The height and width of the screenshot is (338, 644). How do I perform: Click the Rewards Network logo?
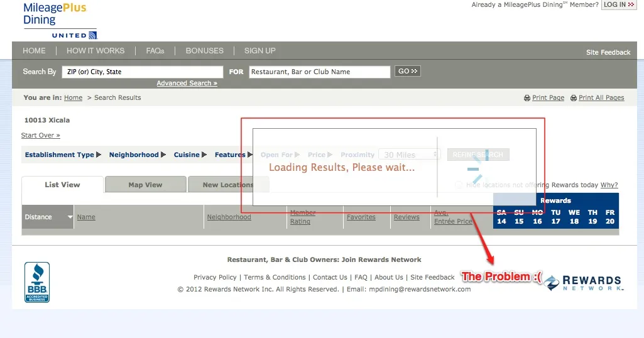(584, 283)
